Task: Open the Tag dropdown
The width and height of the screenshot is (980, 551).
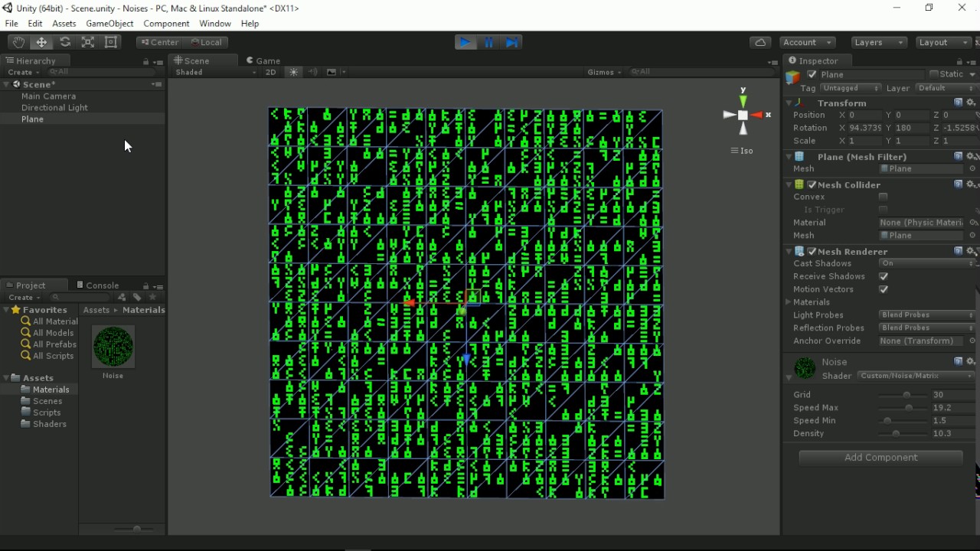Action: point(851,88)
